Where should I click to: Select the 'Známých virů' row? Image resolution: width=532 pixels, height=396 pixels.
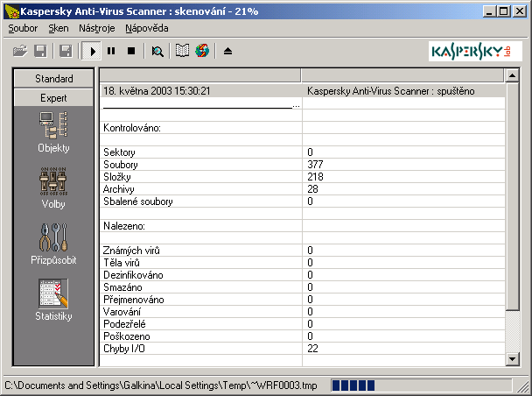(x=302, y=251)
